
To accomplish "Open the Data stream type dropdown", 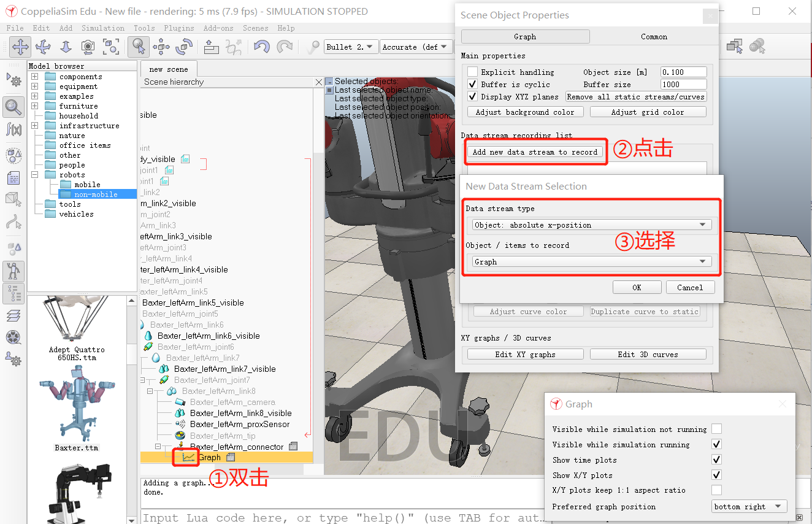I will coord(591,225).
